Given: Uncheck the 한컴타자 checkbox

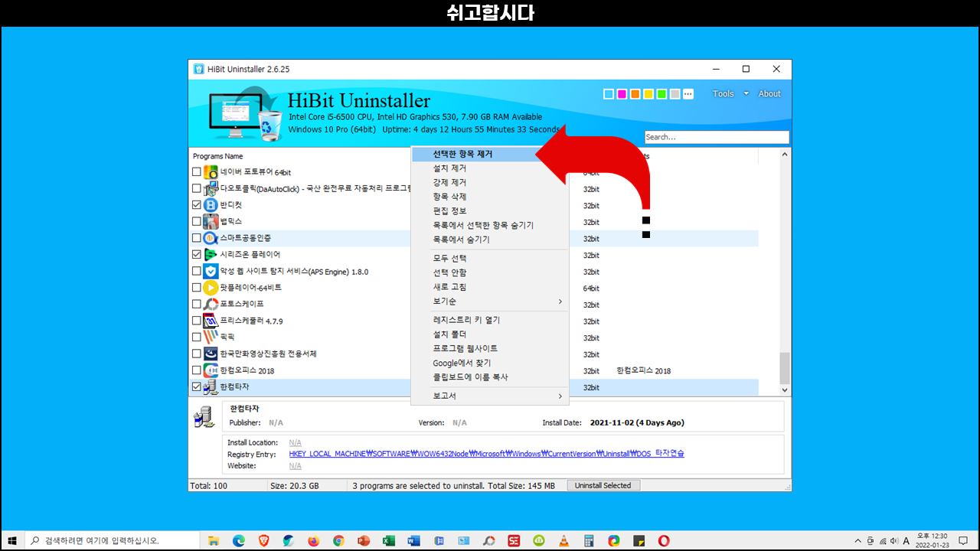Looking at the screenshot, I should (197, 387).
